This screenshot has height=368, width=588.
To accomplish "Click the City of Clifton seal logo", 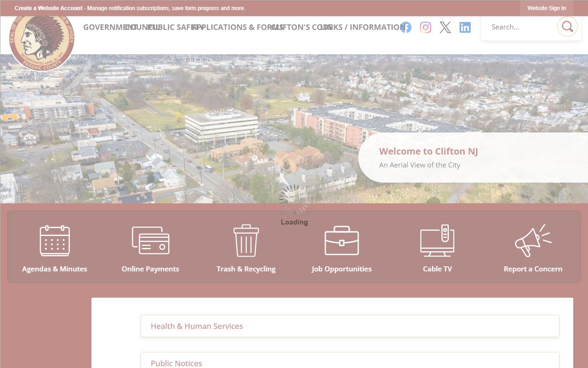I will [x=42, y=40].
